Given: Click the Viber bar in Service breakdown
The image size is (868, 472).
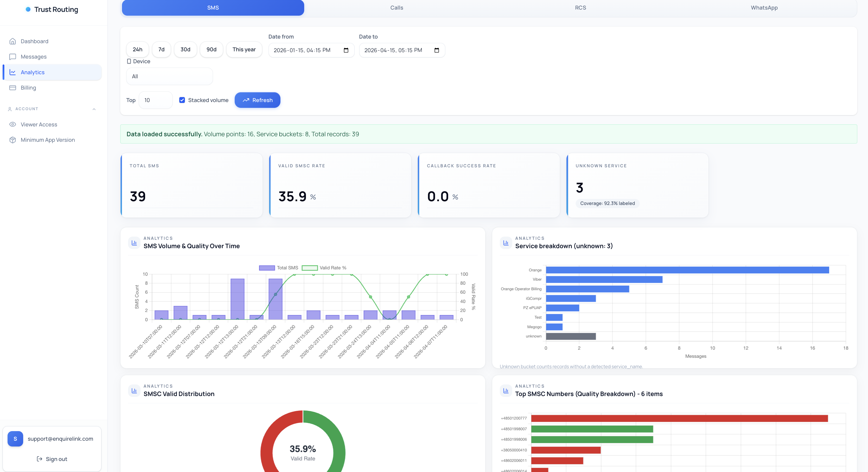Looking at the screenshot, I should click(604, 279).
